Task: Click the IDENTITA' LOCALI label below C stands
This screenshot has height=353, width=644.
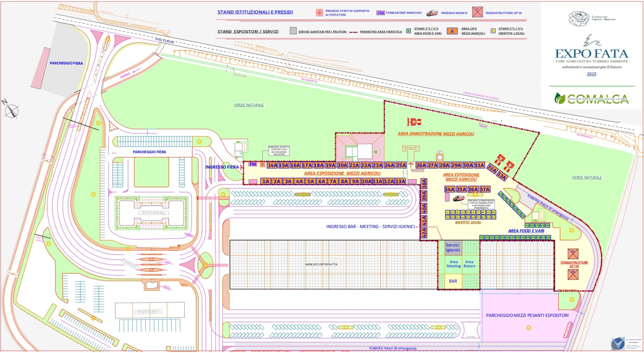Action: tap(468, 222)
